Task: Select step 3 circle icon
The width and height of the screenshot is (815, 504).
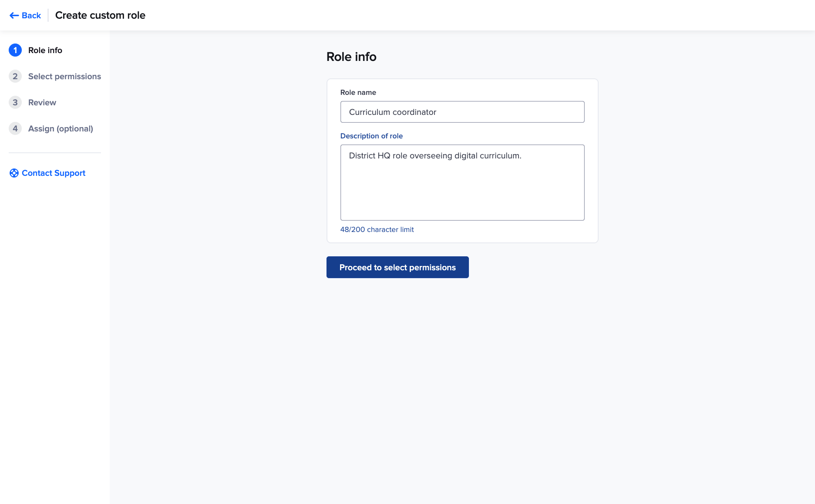Action: click(x=15, y=102)
